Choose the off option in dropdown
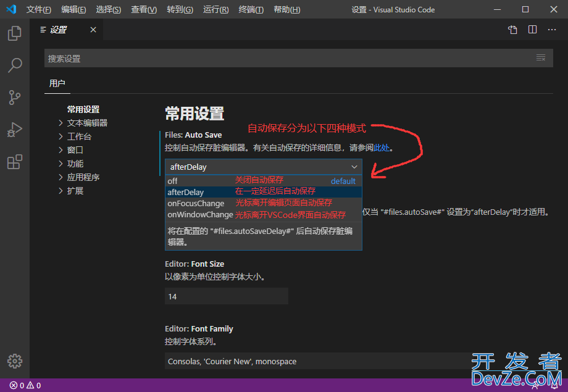Image resolution: width=568 pixels, height=392 pixels. (x=264, y=181)
